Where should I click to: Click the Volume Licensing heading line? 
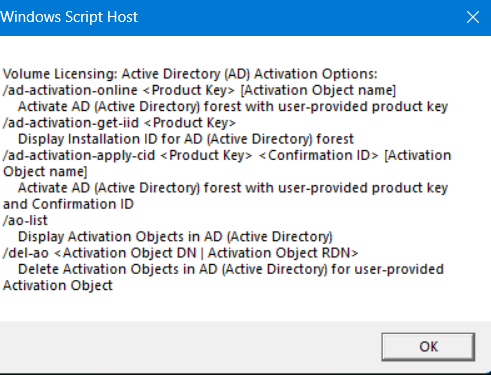pyautogui.click(x=190, y=74)
